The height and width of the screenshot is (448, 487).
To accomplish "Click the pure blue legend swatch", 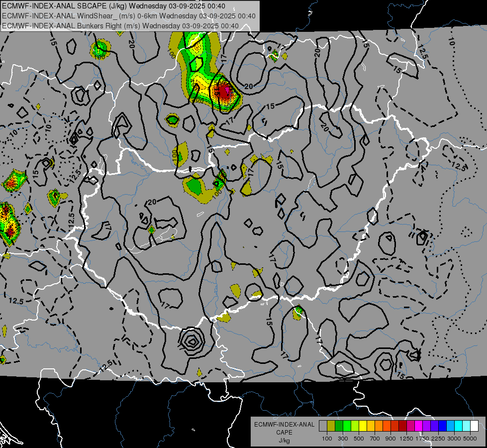I will (x=443, y=426).
